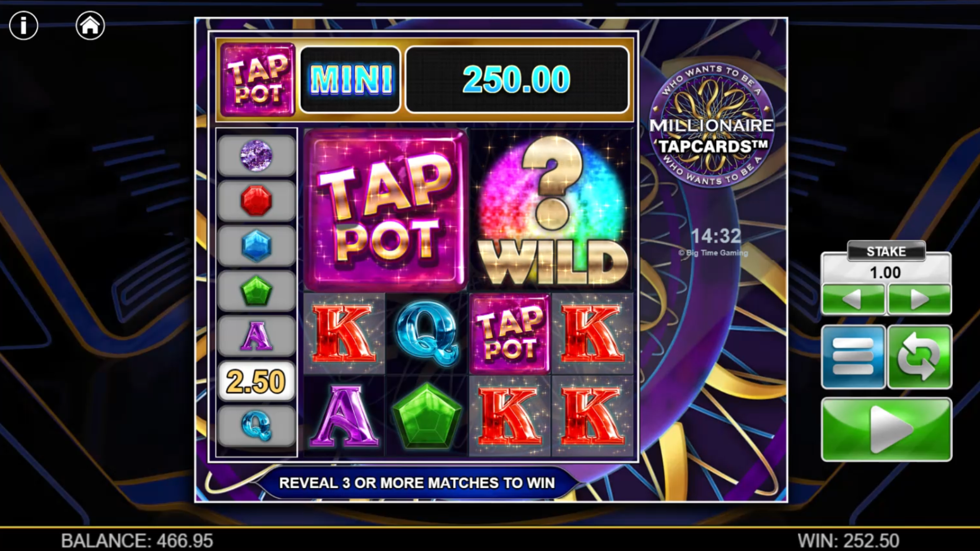The height and width of the screenshot is (551, 980).
Task: Select the green pentagon paytable symbol
Action: tap(256, 291)
